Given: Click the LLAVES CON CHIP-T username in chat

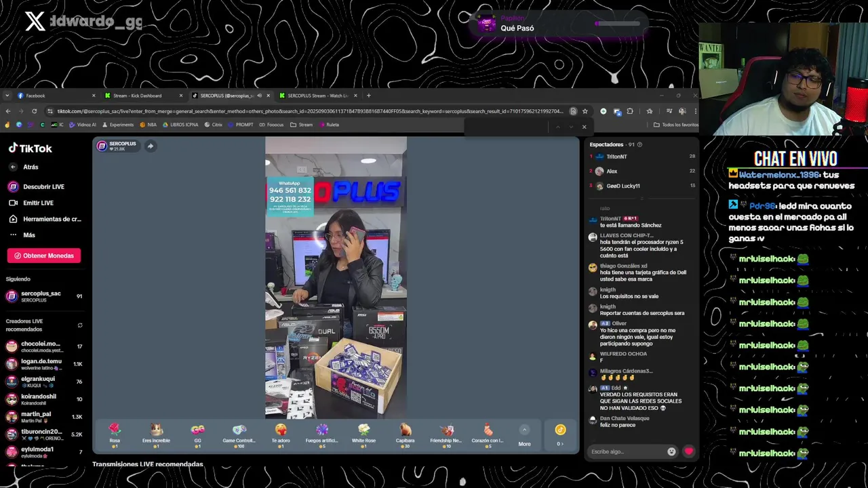Looking at the screenshot, I should click(627, 235).
